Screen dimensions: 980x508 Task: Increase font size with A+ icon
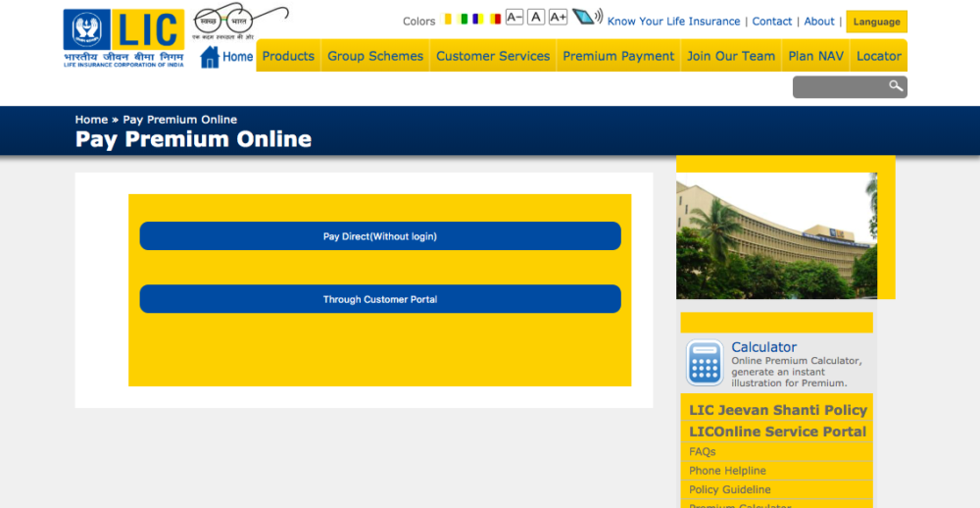point(559,18)
